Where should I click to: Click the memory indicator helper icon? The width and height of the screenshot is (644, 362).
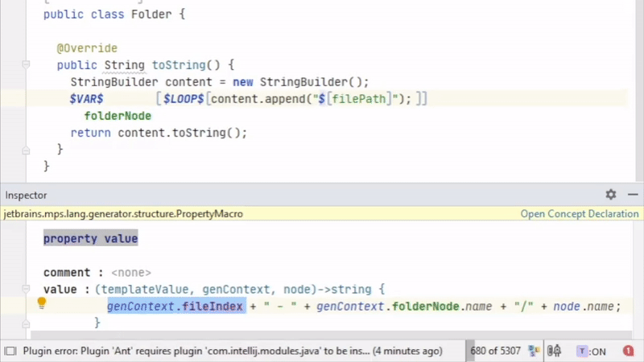click(534, 351)
